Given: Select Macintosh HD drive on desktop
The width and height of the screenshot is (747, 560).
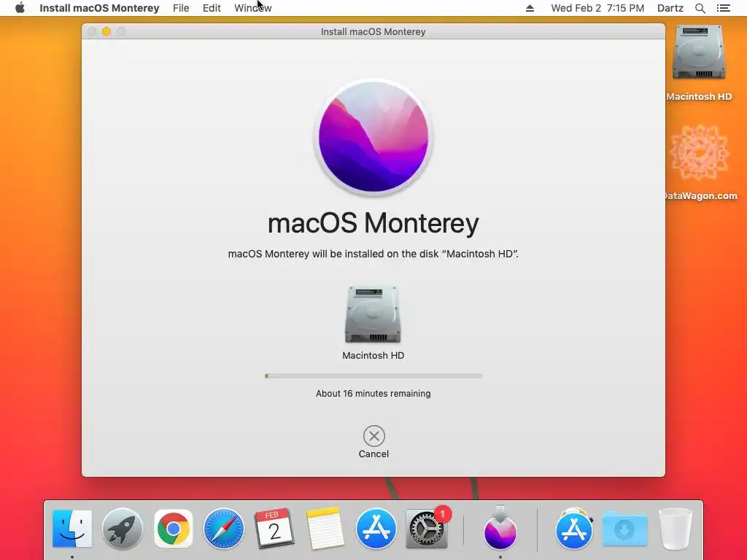Looking at the screenshot, I should pos(699,52).
